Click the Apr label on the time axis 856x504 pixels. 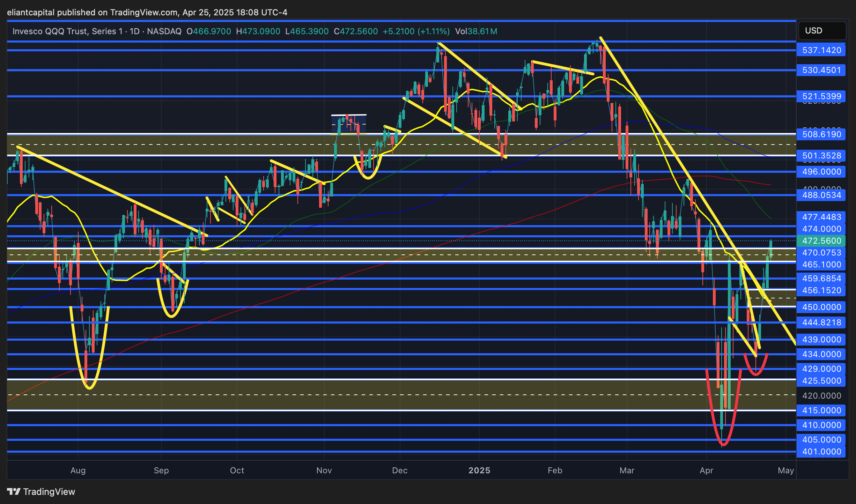707,470
